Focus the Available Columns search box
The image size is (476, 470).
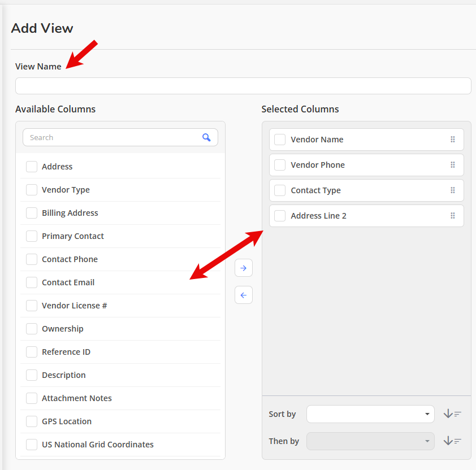tap(113, 137)
